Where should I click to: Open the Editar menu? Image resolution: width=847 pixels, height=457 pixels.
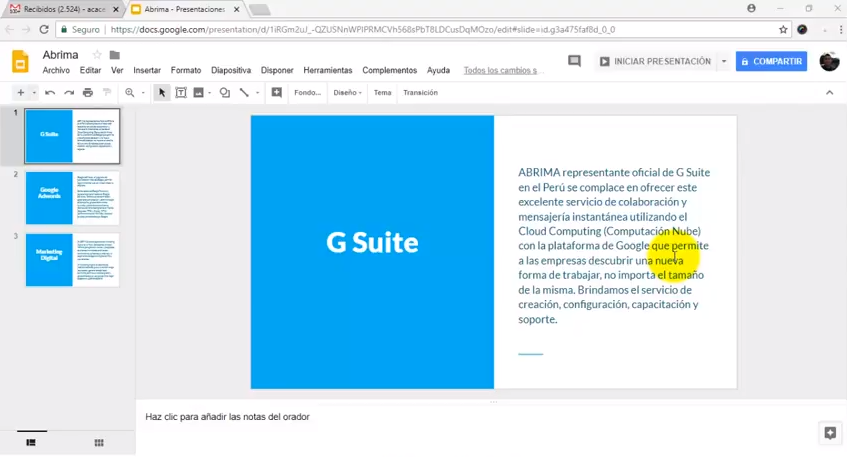click(90, 70)
